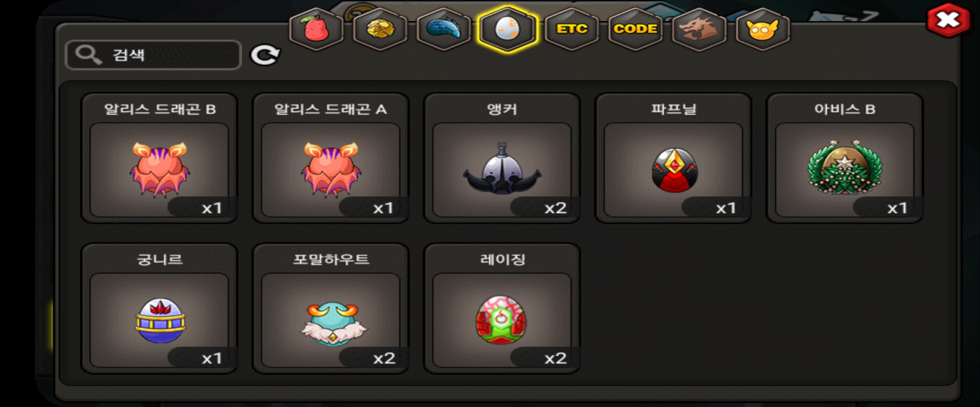This screenshot has height=407, width=980.
Task: Select the 포말하우트 horned teal egg
Action: point(330,308)
